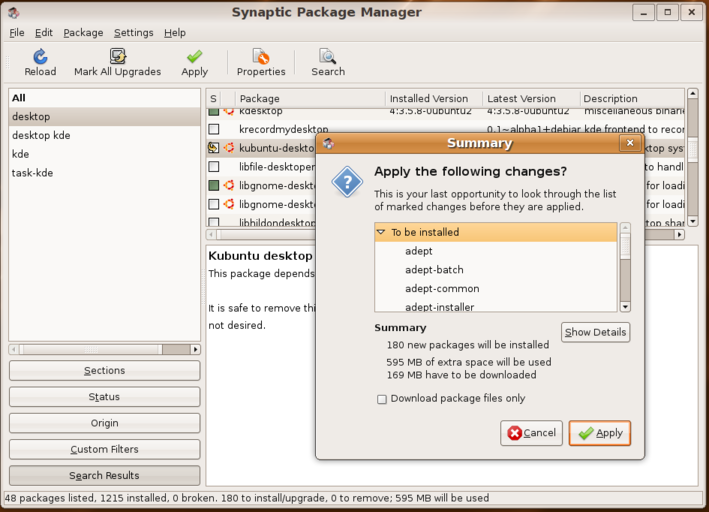
Task: Open the Settings menu
Action: [133, 33]
